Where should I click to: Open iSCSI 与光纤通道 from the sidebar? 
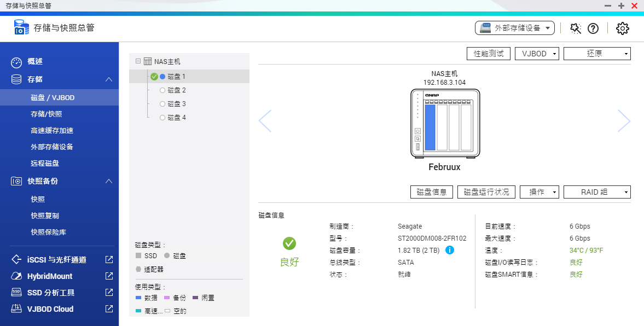pos(51,259)
